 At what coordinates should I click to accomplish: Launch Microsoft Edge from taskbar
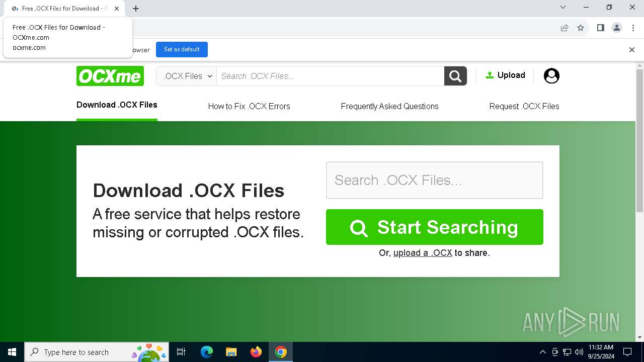207,352
